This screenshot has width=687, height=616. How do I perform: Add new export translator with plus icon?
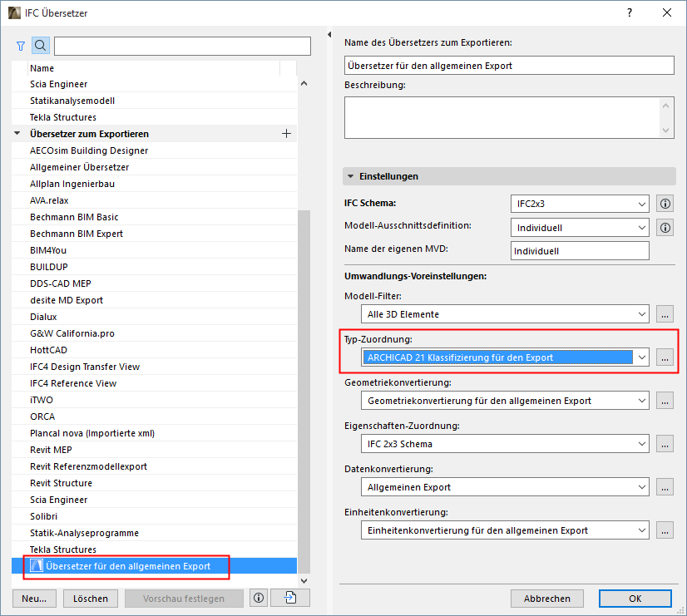pos(286,134)
